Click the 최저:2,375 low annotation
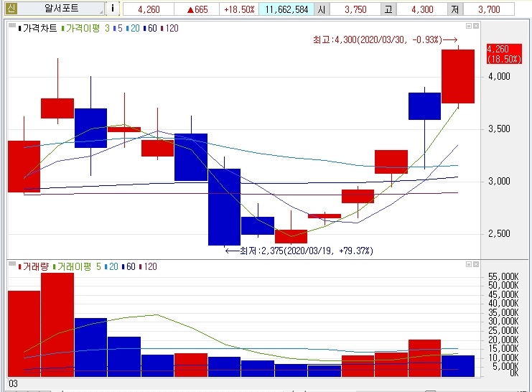Viewport: 532px width, 392px height. tap(299, 251)
